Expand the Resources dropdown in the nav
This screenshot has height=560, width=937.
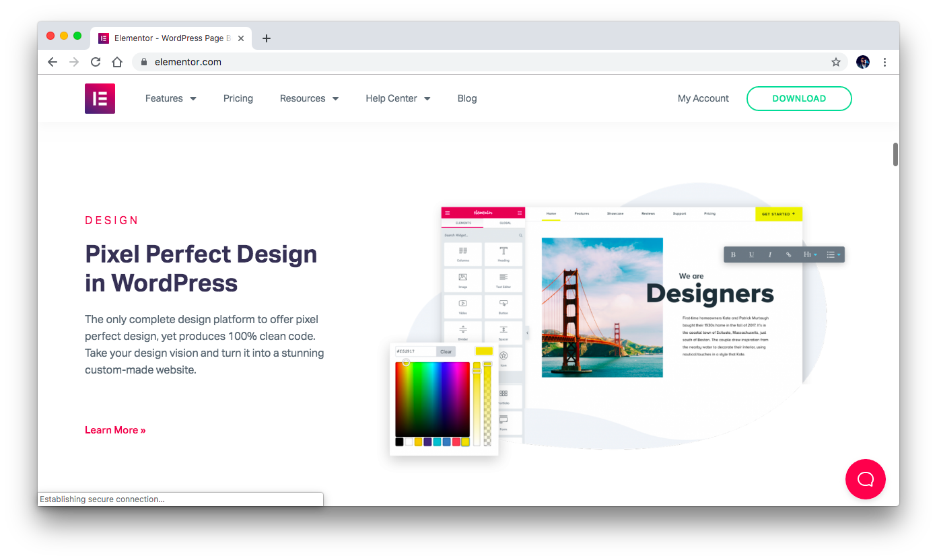310,98
